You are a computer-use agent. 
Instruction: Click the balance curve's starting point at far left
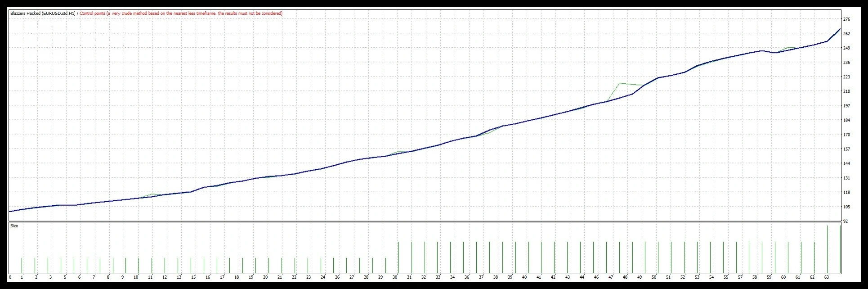click(9, 211)
